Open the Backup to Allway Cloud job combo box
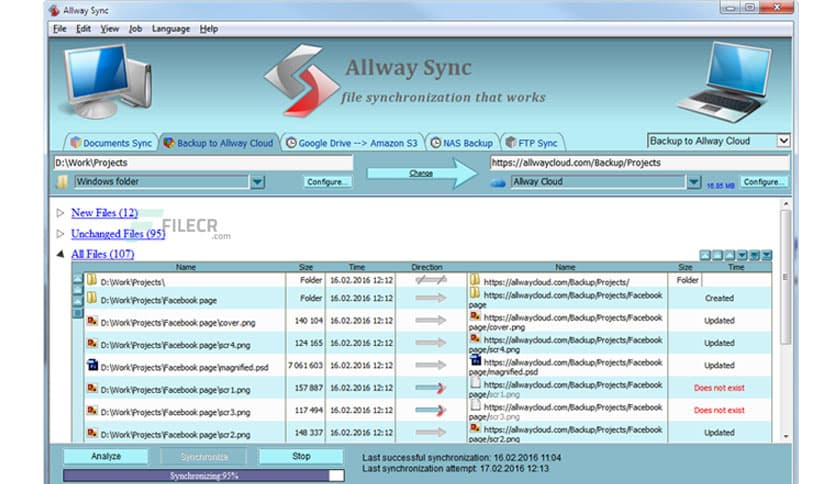This screenshot has height=484, width=836. point(718,141)
